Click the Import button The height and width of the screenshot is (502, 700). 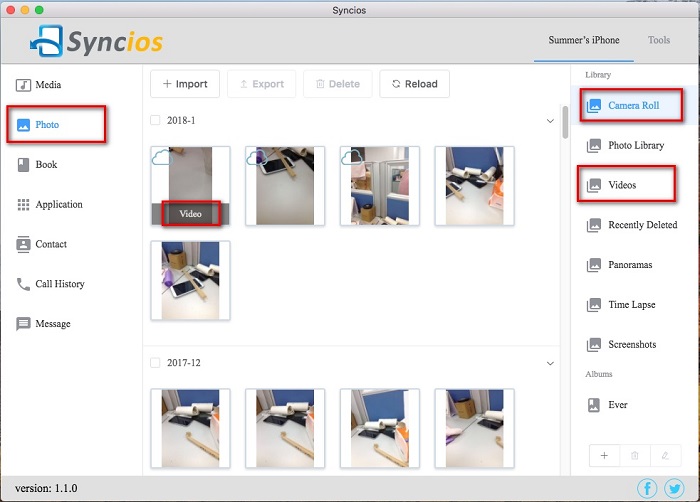click(x=185, y=84)
